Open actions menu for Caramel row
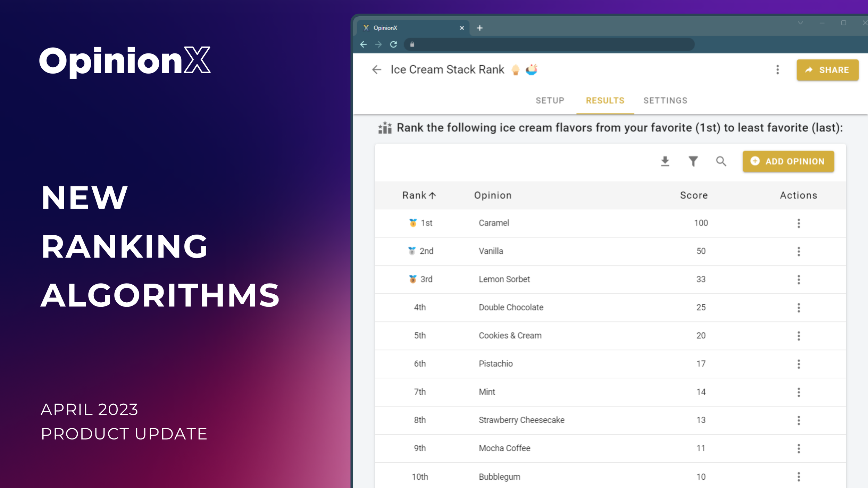Screen dimensions: 868x488 tap(799, 223)
